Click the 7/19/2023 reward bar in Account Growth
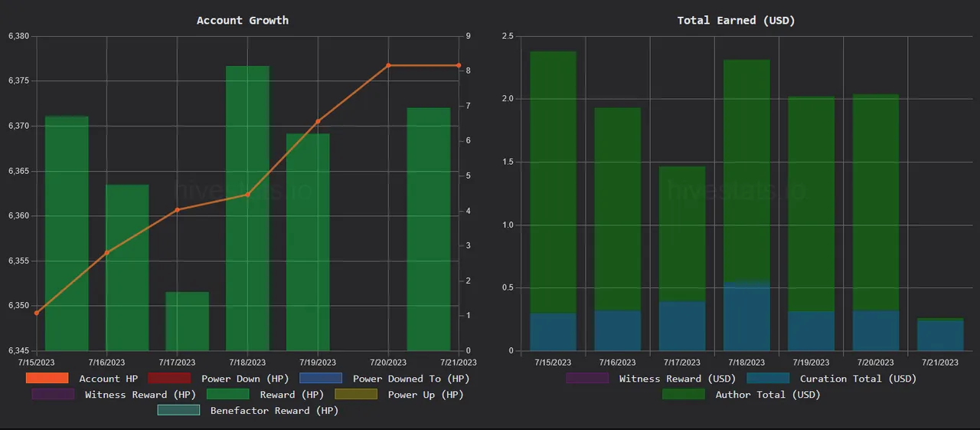The width and height of the screenshot is (980, 430). [308, 242]
